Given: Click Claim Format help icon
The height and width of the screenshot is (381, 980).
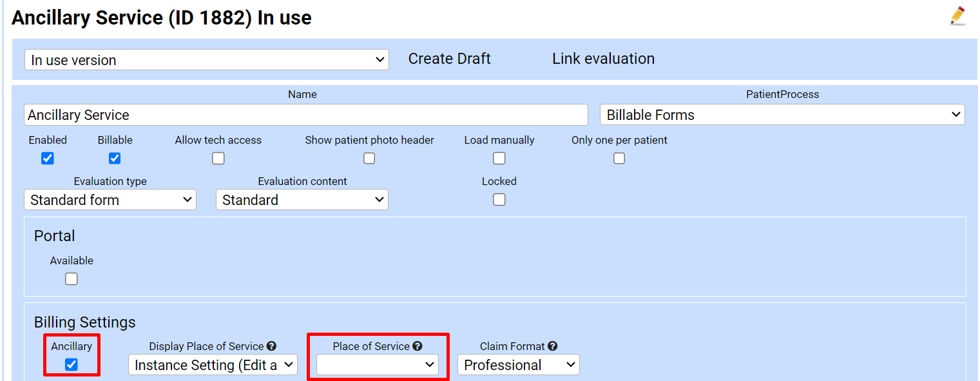Looking at the screenshot, I should (553, 346).
